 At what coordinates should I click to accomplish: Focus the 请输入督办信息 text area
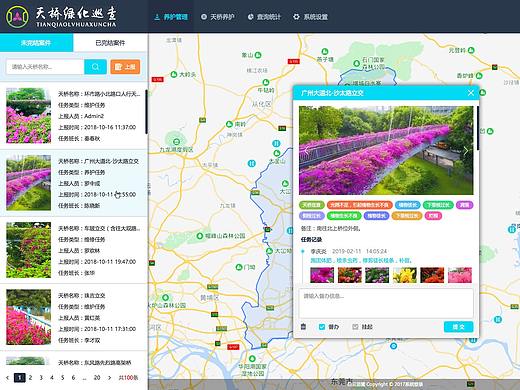(386, 303)
